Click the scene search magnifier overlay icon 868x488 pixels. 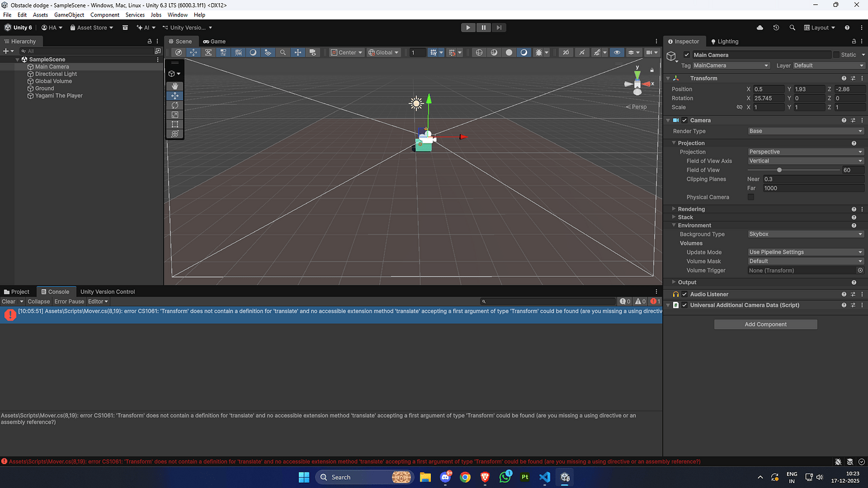[x=283, y=53]
